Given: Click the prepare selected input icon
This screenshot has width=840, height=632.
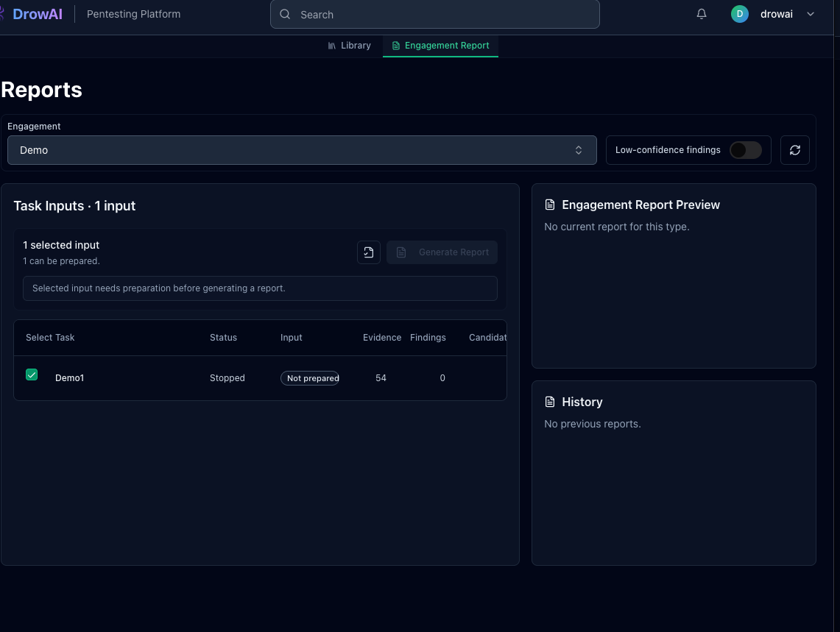Looking at the screenshot, I should pyautogui.click(x=369, y=252).
